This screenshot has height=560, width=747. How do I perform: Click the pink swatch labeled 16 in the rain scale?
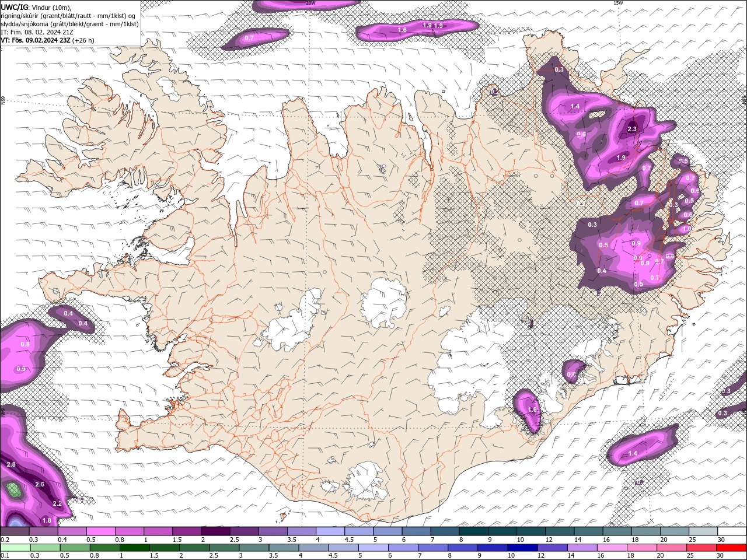coord(612,548)
